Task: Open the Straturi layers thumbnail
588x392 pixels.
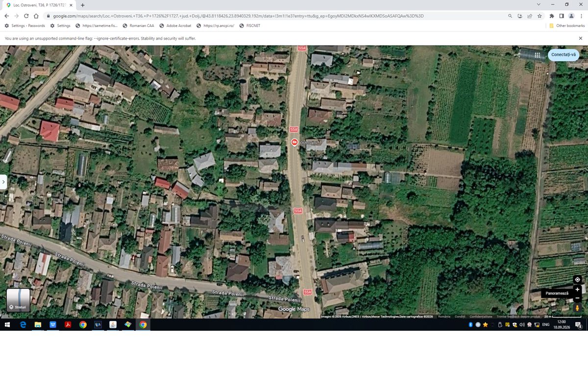Action: pyautogui.click(x=18, y=300)
